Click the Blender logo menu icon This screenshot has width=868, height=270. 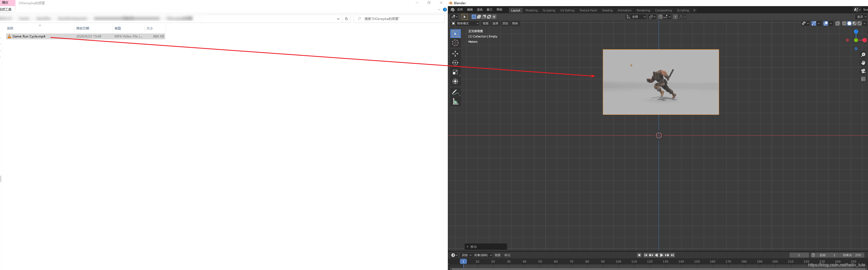[x=453, y=10]
